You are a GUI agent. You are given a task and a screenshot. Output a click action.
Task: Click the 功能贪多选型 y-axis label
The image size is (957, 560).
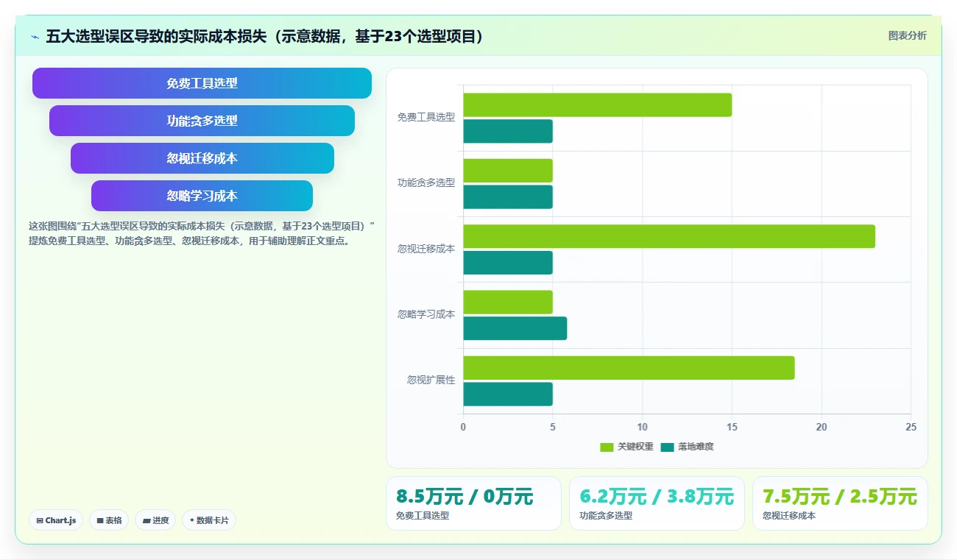point(426,182)
